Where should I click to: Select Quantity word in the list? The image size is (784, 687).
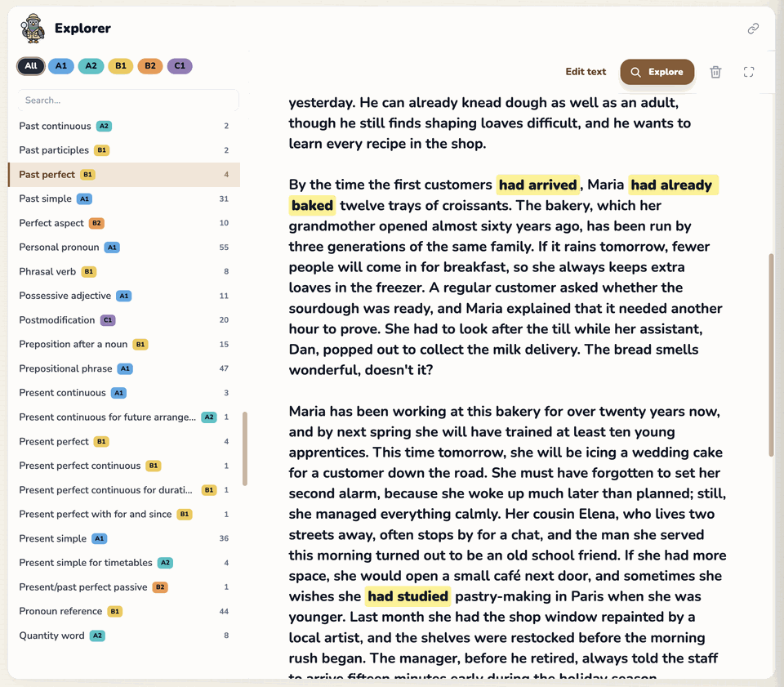[124, 636]
